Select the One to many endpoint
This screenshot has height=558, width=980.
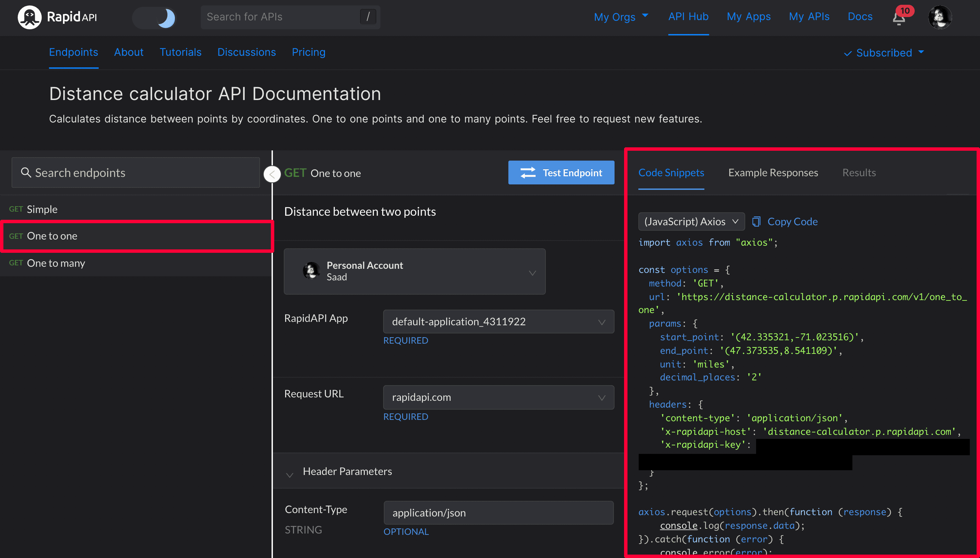(56, 263)
